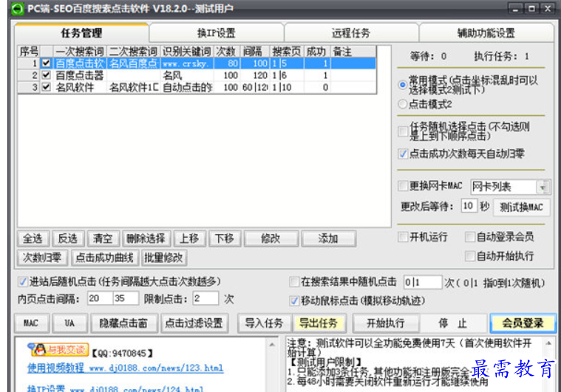Click the 删除选择 button
The width and height of the screenshot is (561, 392).
click(x=146, y=238)
